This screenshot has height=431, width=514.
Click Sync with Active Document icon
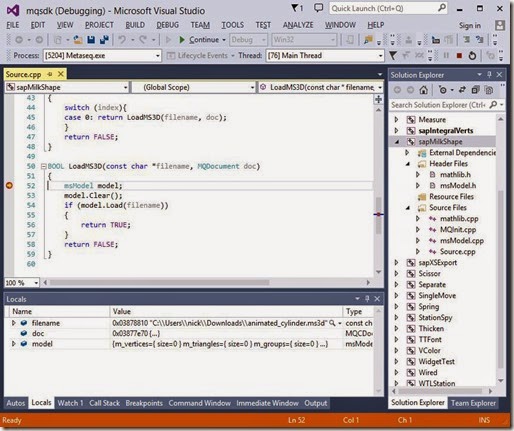point(462,90)
